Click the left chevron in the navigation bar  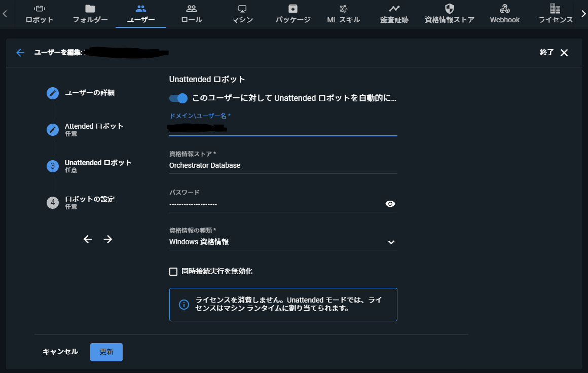click(x=5, y=14)
